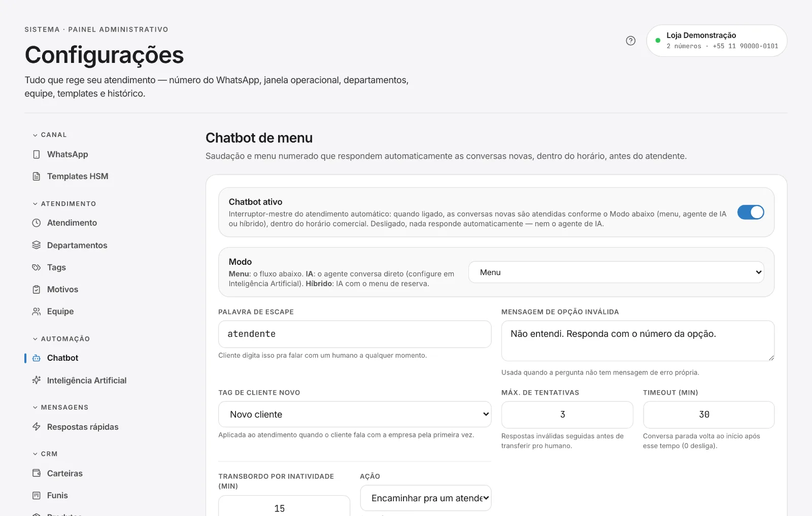Open the Ação dropdown for inactivity overflow
The height and width of the screenshot is (516, 812).
click(x=426, y=498)
